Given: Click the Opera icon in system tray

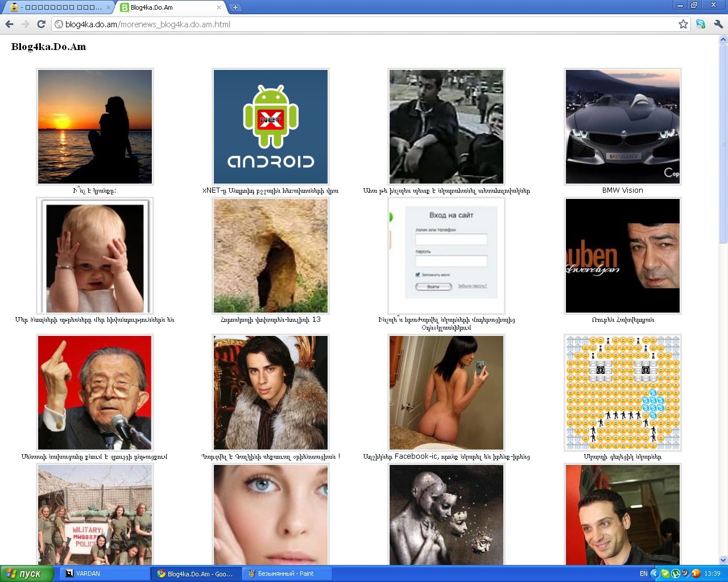Looking at the screenshot, I should pos(696,573).
